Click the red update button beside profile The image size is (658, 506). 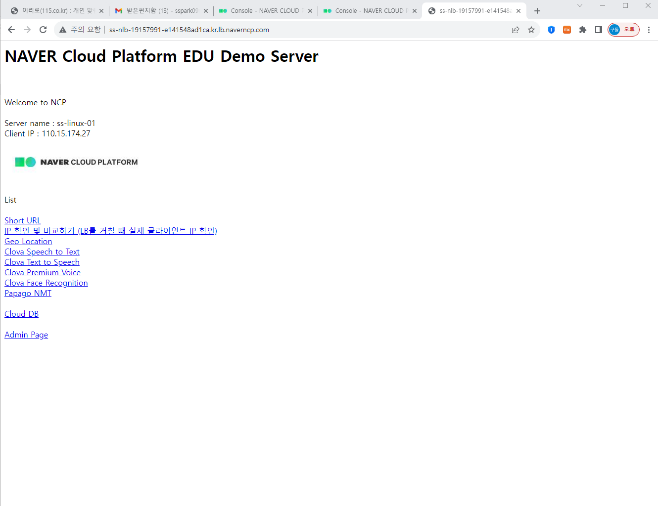click(x=629, y=30)
